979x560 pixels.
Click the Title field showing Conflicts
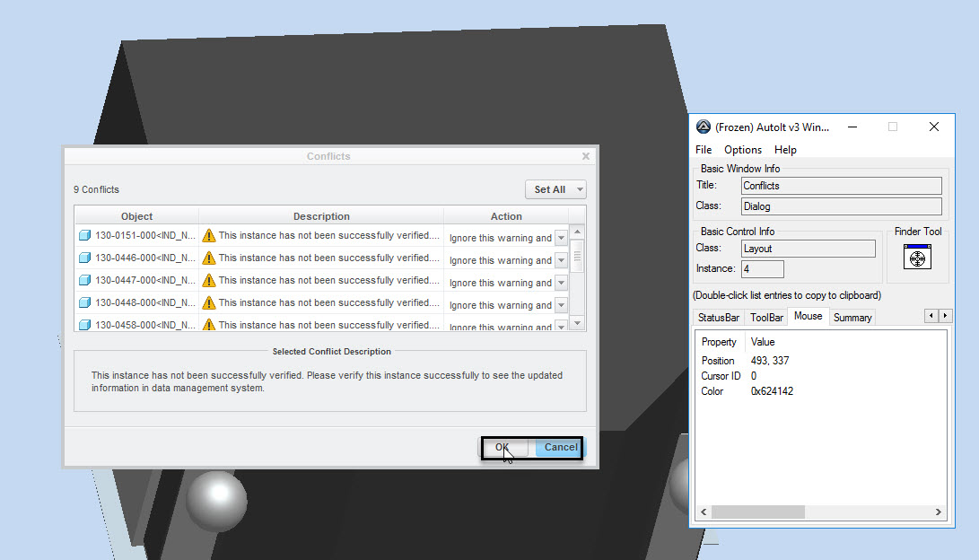[841, 186]
